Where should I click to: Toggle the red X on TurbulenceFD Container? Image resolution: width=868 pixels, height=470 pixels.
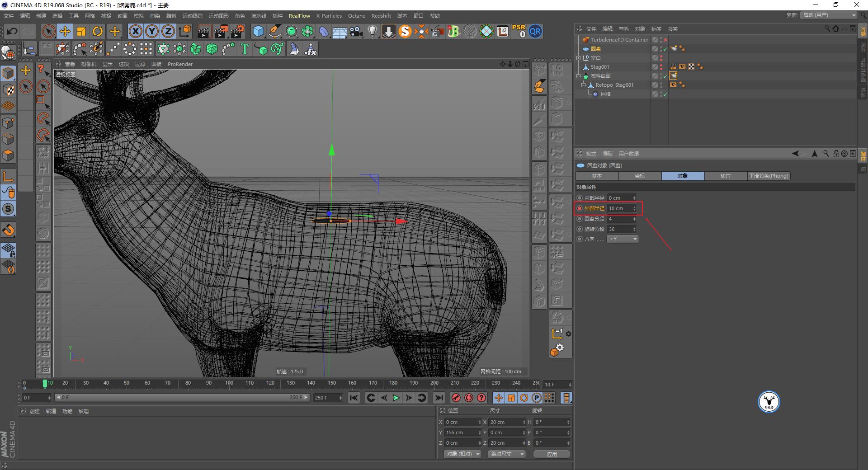click(x=665, y=40)
